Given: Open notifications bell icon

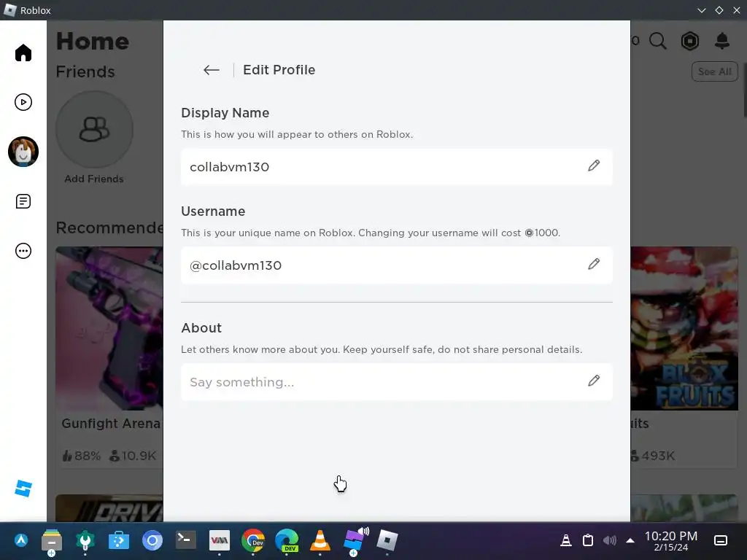Looking at the screenshot, I should 722,41.
